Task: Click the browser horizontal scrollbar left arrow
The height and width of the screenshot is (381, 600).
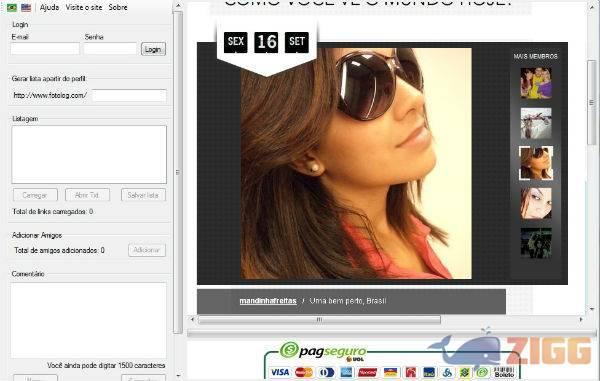Action: (192, 319)
